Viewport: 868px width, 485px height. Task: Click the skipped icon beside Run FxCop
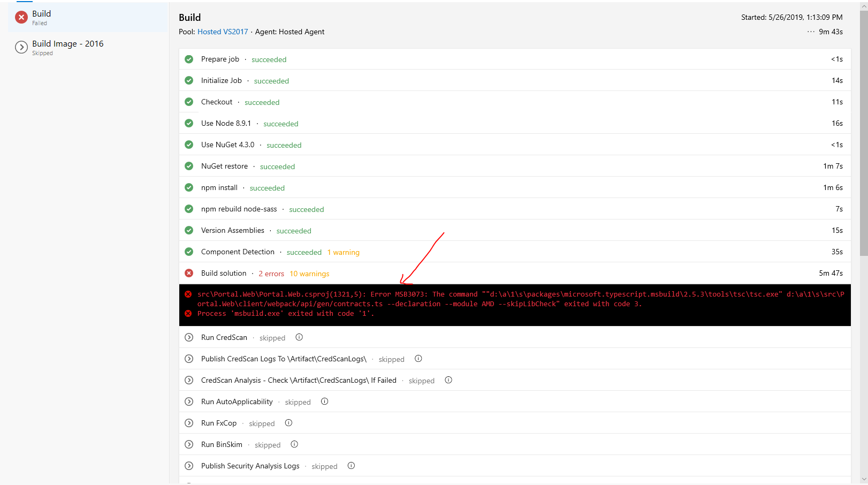click(189, 423)
